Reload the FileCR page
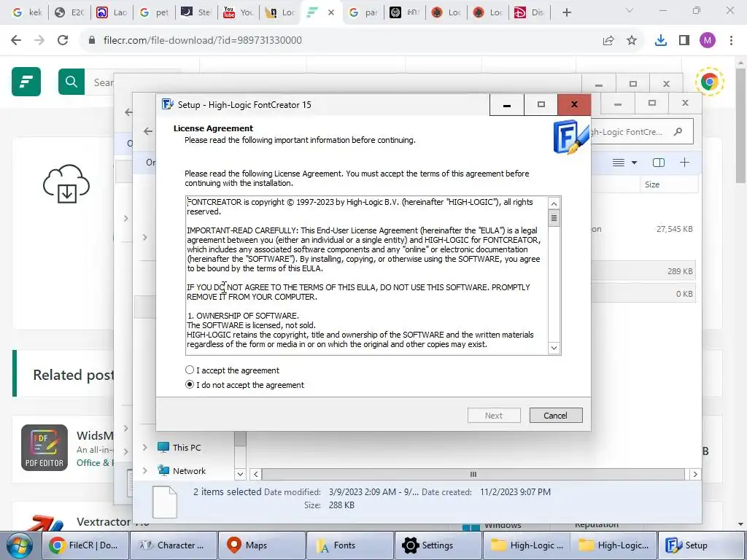This screenshot has height=560, width=747. pyautogui.click(x=63, y=41)
